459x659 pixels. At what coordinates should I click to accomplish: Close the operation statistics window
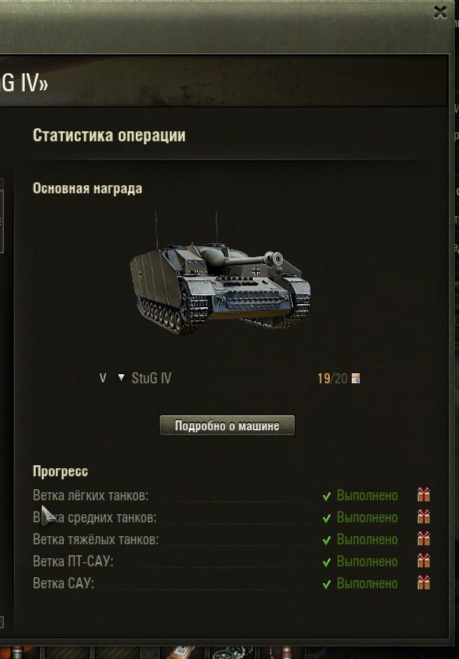tap(440, 12)
